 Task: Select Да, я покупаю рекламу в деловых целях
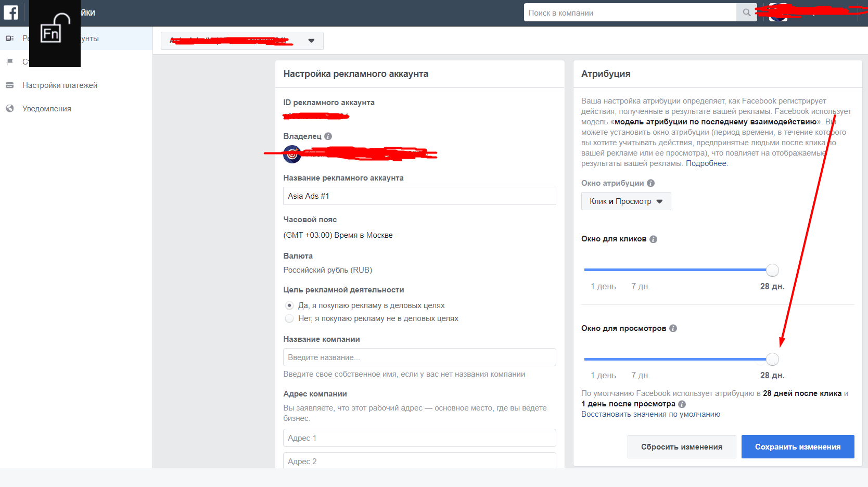(x=289, y=305)
